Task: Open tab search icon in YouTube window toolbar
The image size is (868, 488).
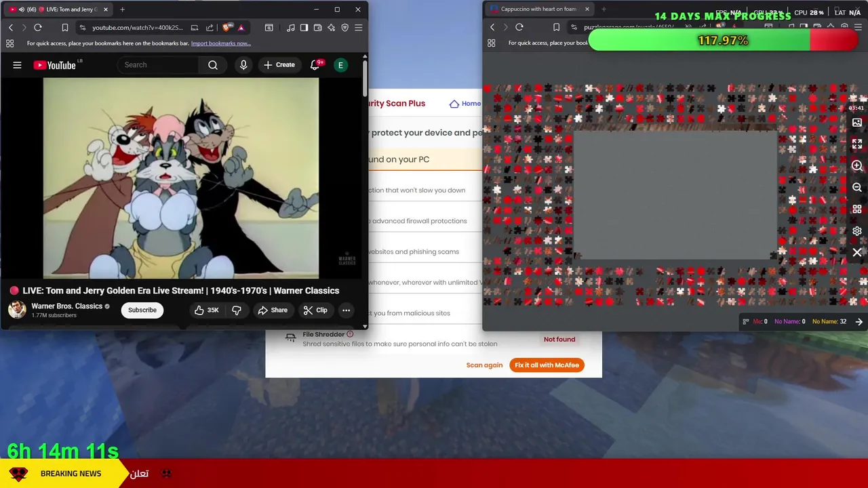Action: (269, 28)
